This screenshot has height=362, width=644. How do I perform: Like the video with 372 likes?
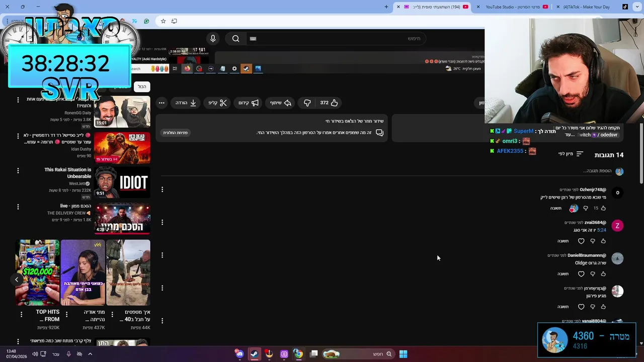click(329, 103)
